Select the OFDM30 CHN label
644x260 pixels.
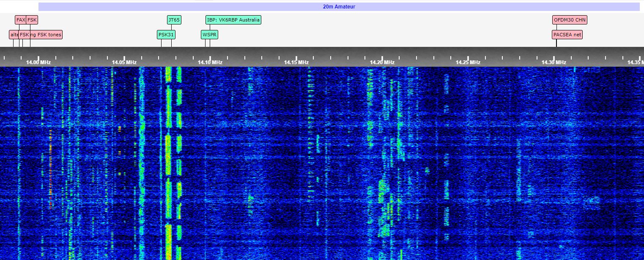[570, 20]
